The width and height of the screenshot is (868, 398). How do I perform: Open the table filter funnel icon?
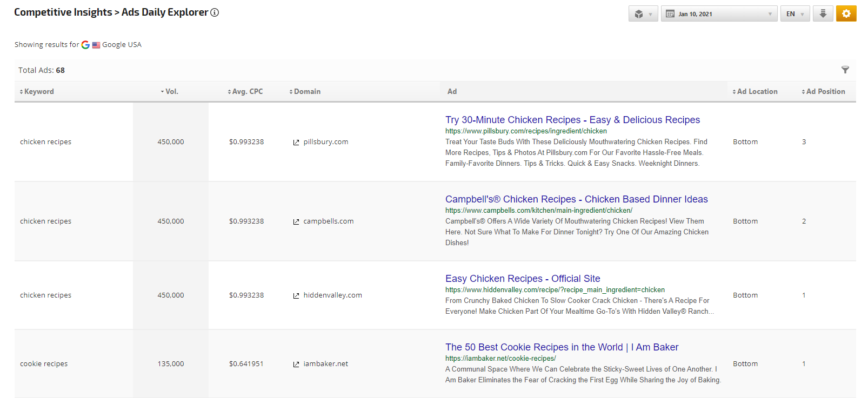tap(845, 70)
